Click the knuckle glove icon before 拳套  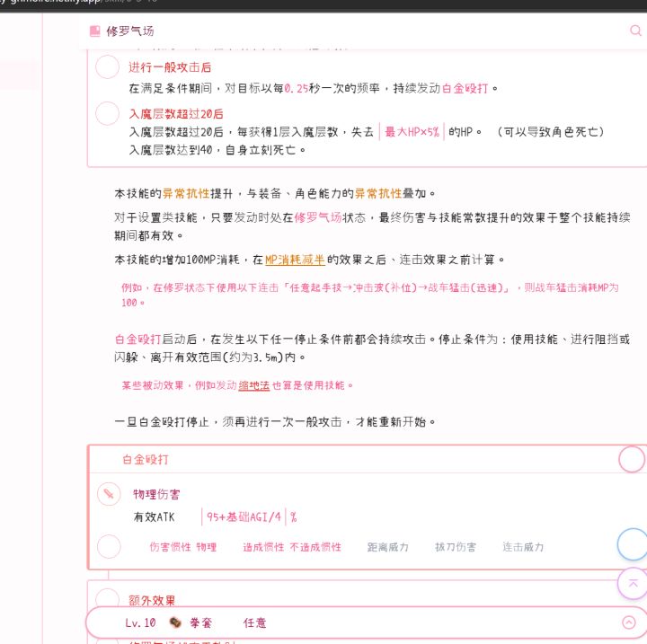[x=175, y=622]
